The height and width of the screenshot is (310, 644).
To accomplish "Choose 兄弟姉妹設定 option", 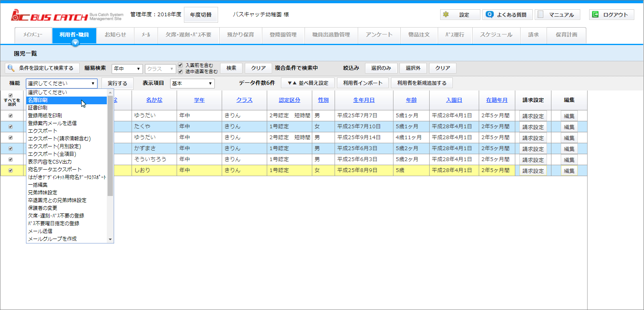I will click(x=67, y=192).
